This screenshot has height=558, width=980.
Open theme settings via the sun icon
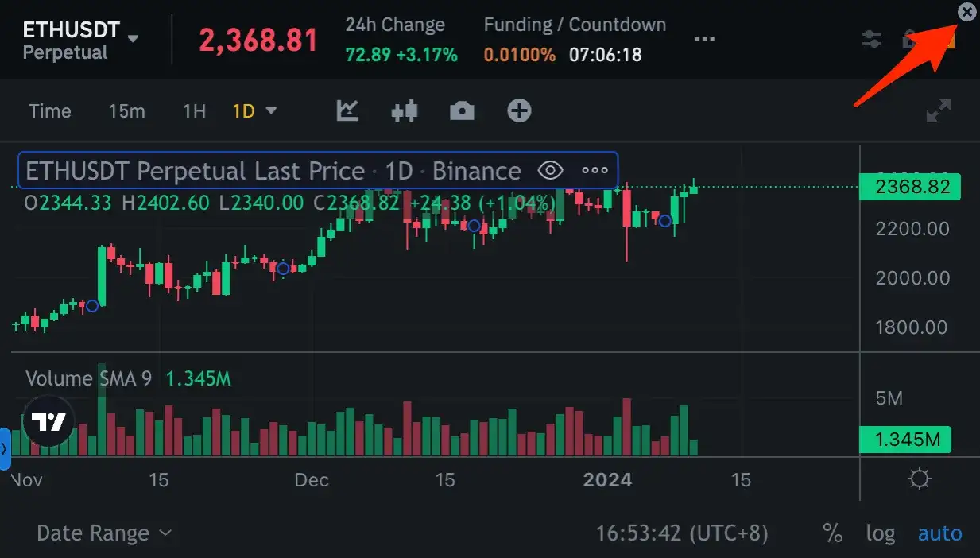pos(919,478)
